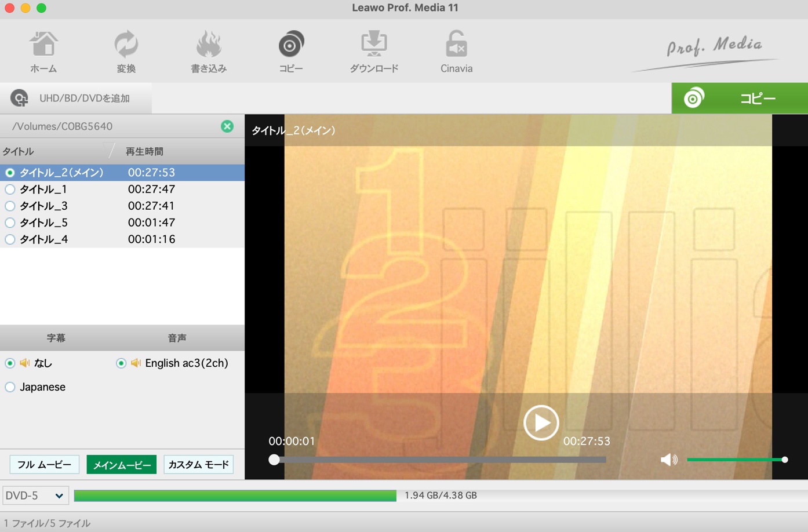Viewport: 808px width, 532px height.
Task: Choose the なし subtitle option
Action: point(10,363)
